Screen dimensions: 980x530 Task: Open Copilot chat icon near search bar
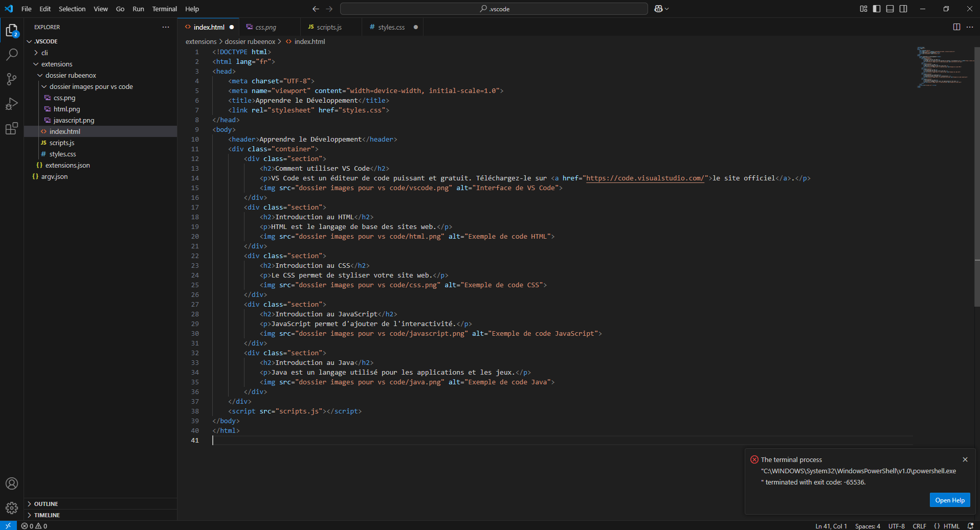coord(658,9)
